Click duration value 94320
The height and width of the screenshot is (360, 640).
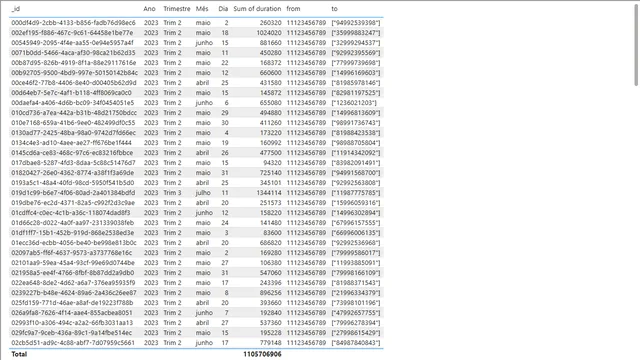pos(272,163)
